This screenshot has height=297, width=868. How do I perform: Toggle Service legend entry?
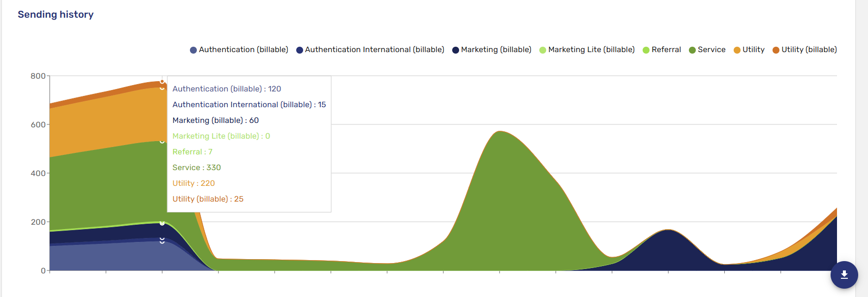pyautogui.click(x=707, y=50)
